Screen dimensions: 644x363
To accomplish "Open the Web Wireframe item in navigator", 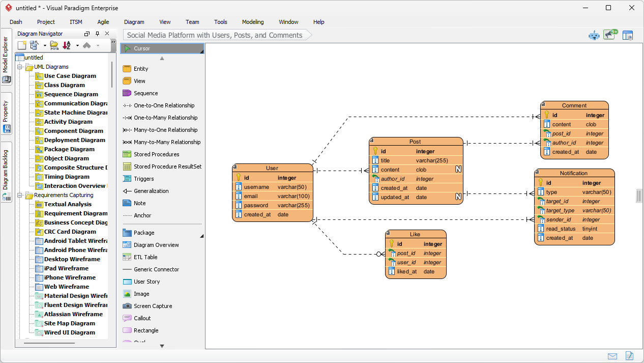I will pyautogui.click(x=66, y=287).
